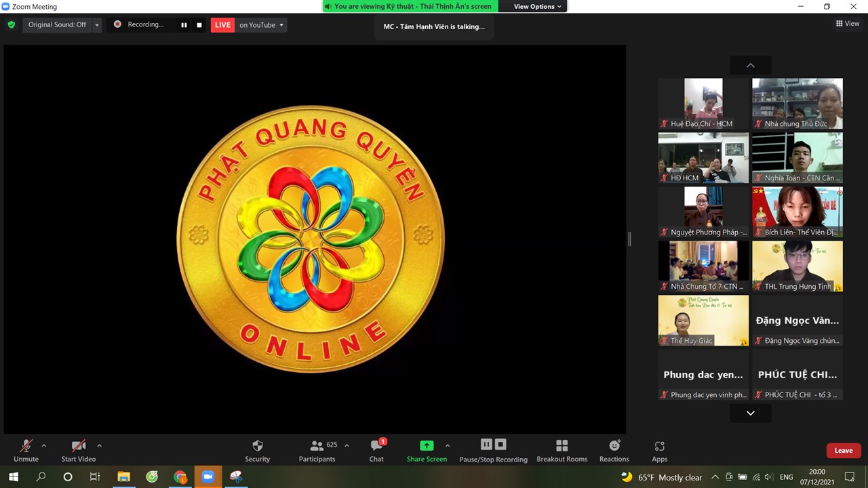This screenshot has width=868, height=488.
Task: Select the Nghĩa Toàn - CTN video tile
Action: point(797,158)
